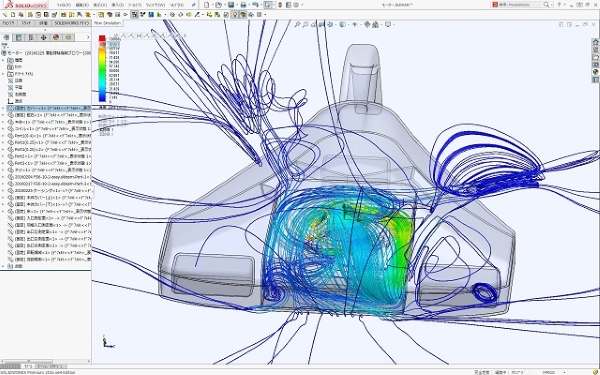Toggle the selection cursor tool button

[267, 5]
